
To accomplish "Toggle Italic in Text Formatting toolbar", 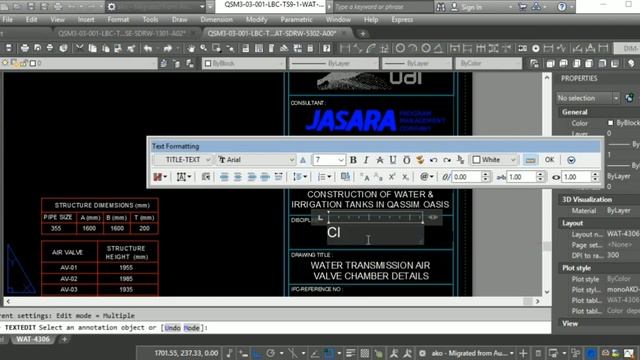I will [366, 160].
